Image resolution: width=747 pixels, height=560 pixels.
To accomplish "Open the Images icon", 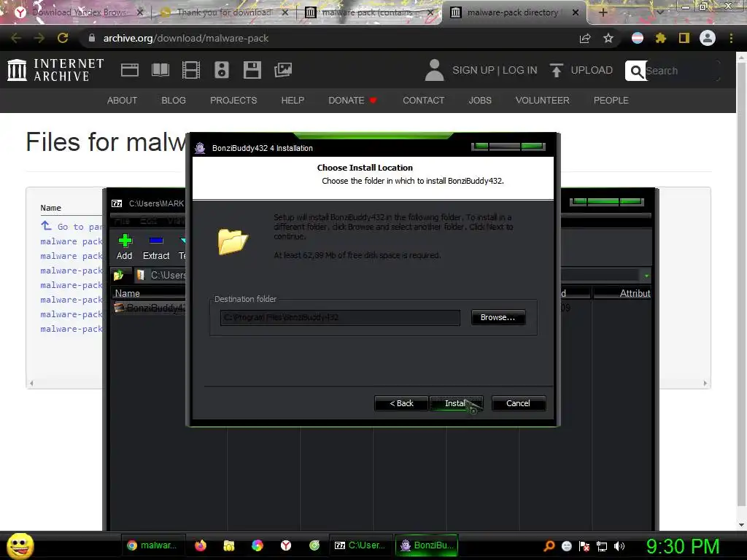I will pyautogui.click(x=283, y=70).
